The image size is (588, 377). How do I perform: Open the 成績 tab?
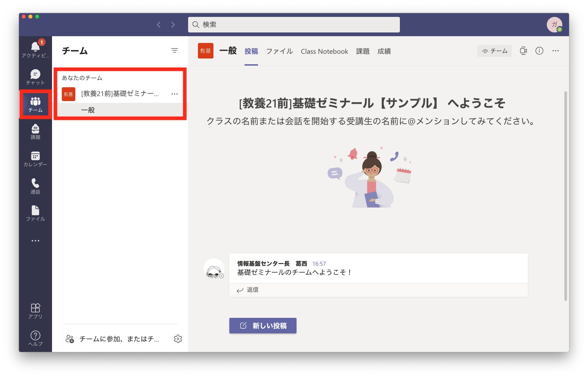[x=384, y=51]
